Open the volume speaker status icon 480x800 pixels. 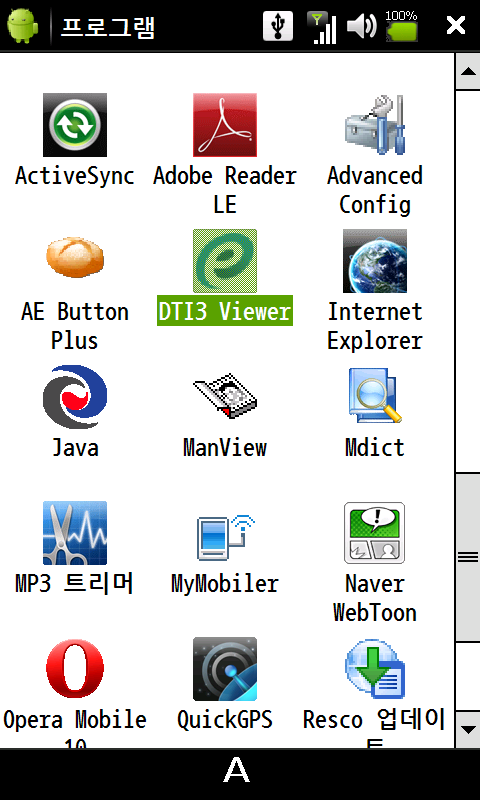[x=362, y=25]
